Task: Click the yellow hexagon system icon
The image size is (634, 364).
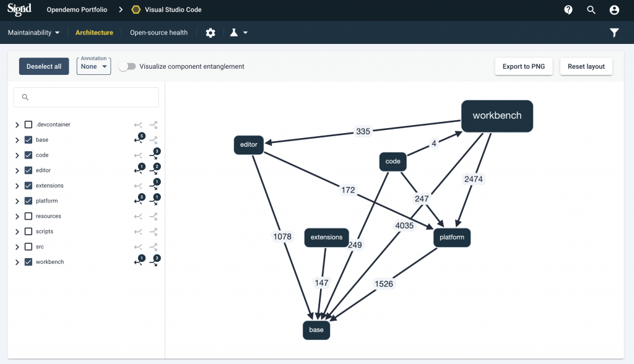Action: 136,10
